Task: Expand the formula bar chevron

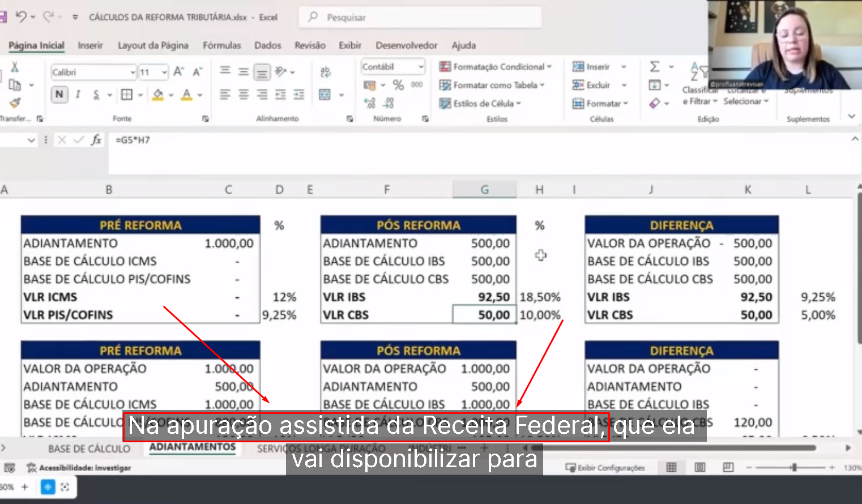Action: pyautogui.click(x=855, y=139)
